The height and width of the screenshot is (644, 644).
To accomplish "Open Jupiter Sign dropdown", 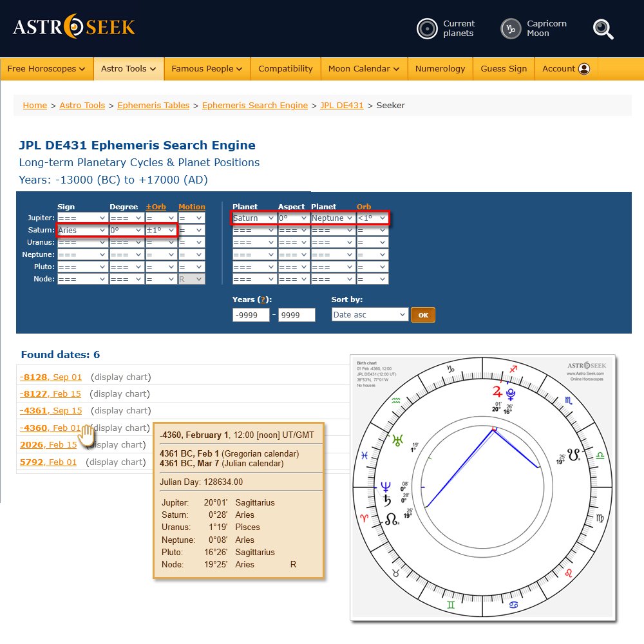I will click(x=82, y=218).
